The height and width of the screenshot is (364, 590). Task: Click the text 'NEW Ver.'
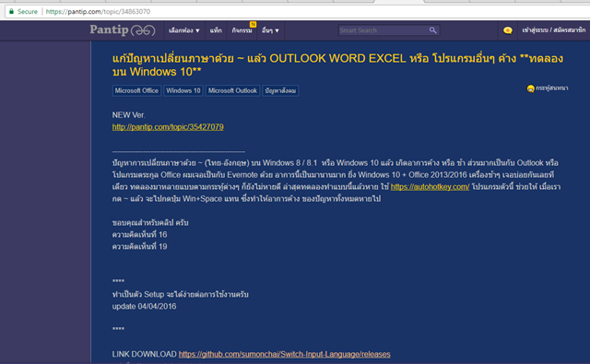click(x=129, y=115)
